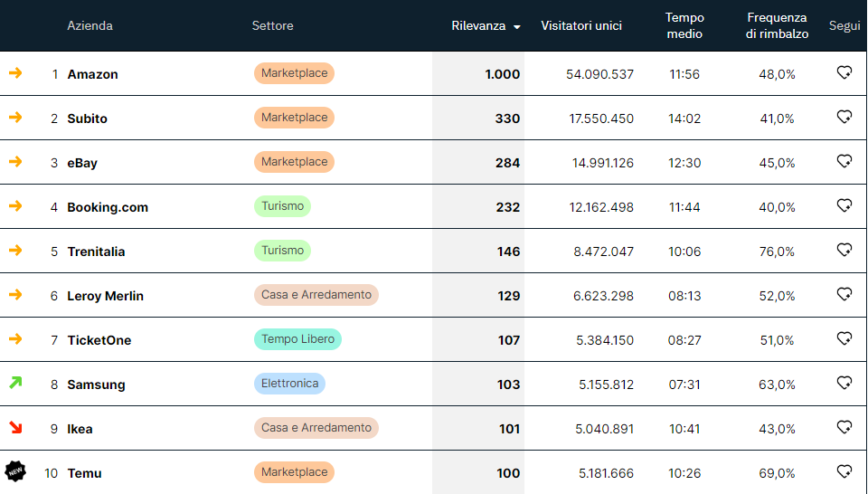Viewport: 868px width, 494px height.
Task: Toggle the follow heart for Subito
Action: 844,118
